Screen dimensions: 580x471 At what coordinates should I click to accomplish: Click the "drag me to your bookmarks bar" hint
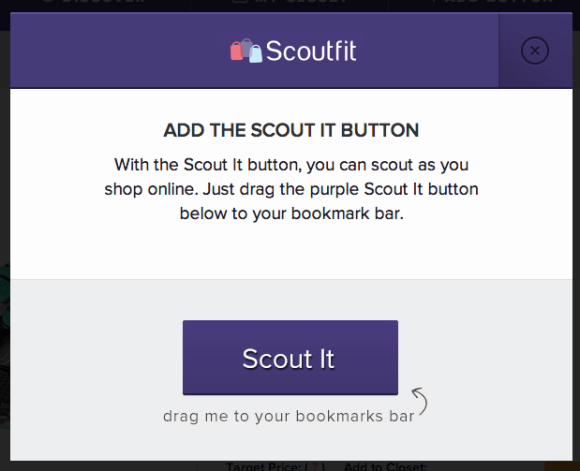[289, 416]
